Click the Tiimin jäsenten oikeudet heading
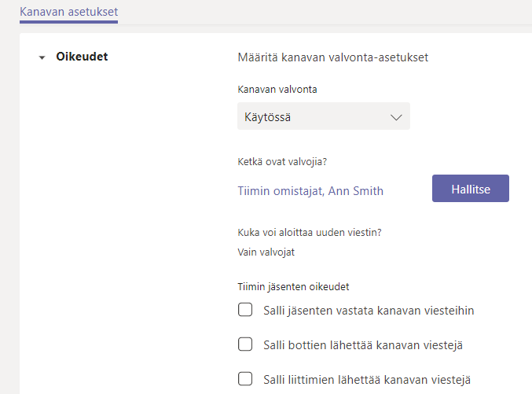 [293, 287]
